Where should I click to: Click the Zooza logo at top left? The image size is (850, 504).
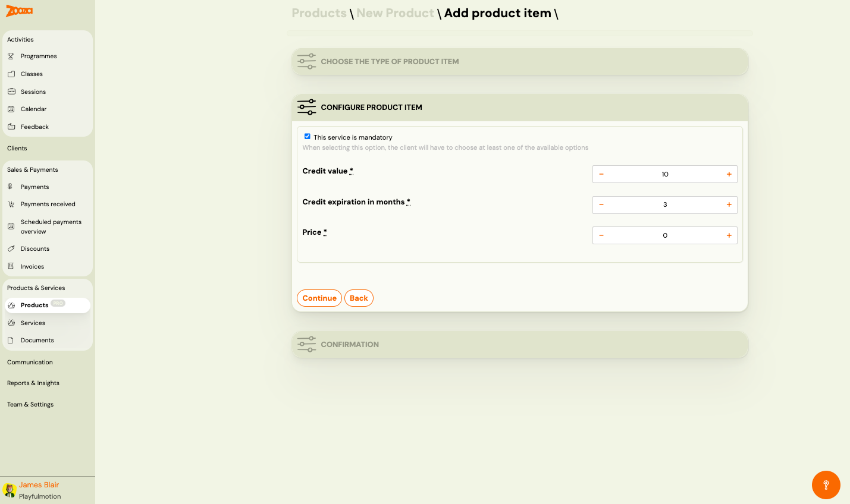[18, 11]
